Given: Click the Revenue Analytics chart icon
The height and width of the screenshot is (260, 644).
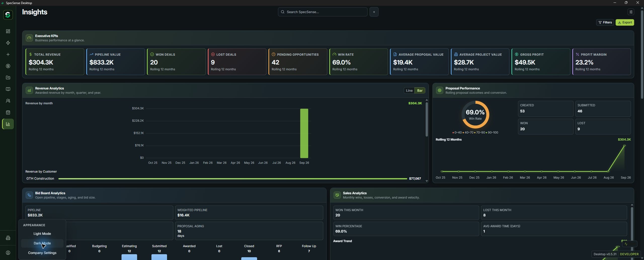Looking at the screenshot, I should (29, 90).
